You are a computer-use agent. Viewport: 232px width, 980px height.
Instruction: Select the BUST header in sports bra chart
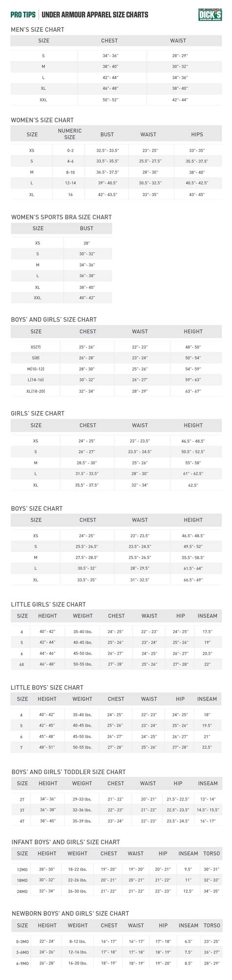(x=87, y=228)
